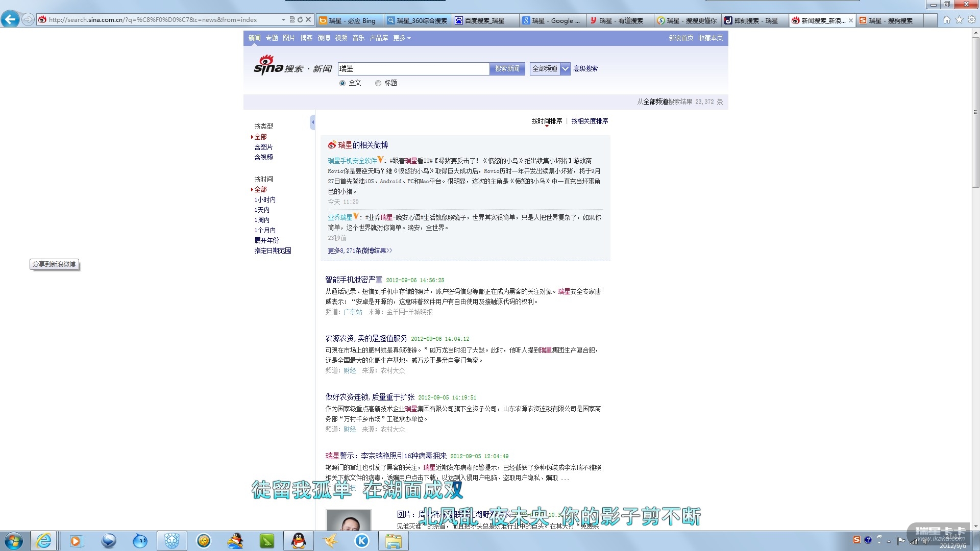This screenshot has height=551, width=980.
Task: Click the vertical page scrollbar thumb
Action: click(975, 112)
